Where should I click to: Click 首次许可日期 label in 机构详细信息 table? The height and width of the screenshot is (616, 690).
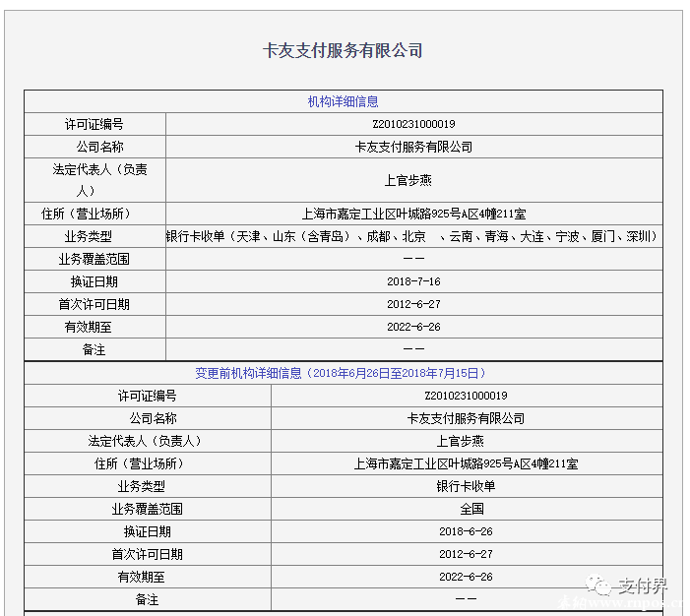[x=94, y=304]
